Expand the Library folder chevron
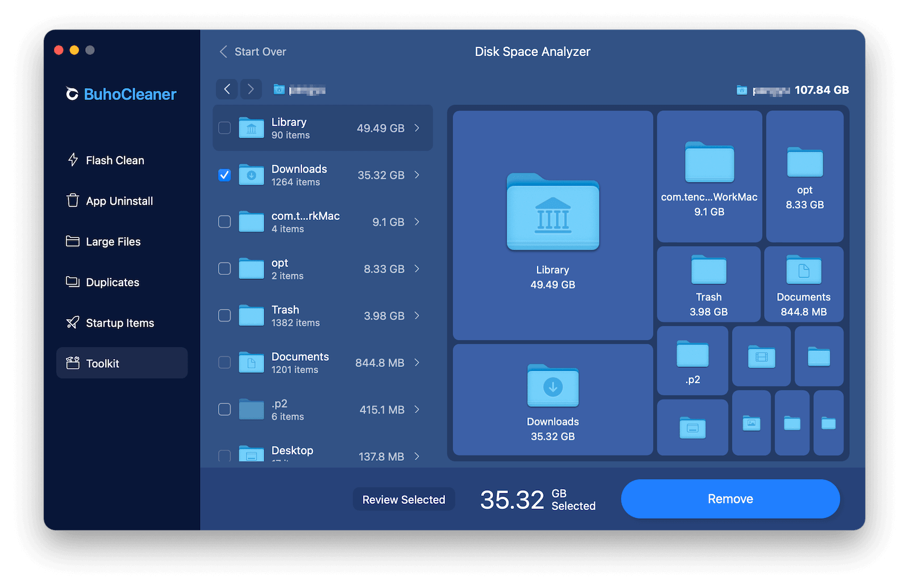 417,128
